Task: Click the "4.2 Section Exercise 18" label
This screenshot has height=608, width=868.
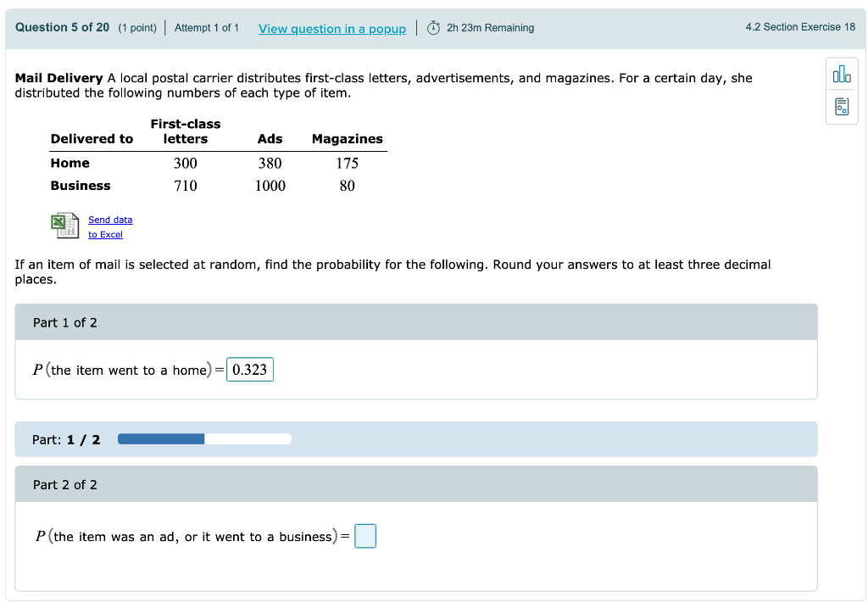Action: pos(800,27)
